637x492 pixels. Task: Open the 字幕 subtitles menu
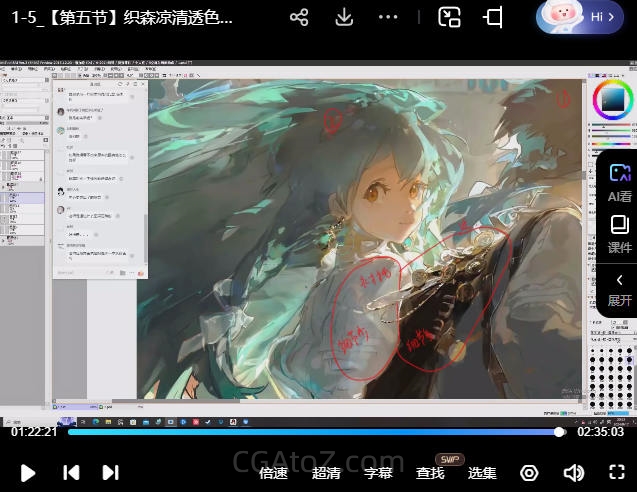(378, 473)
